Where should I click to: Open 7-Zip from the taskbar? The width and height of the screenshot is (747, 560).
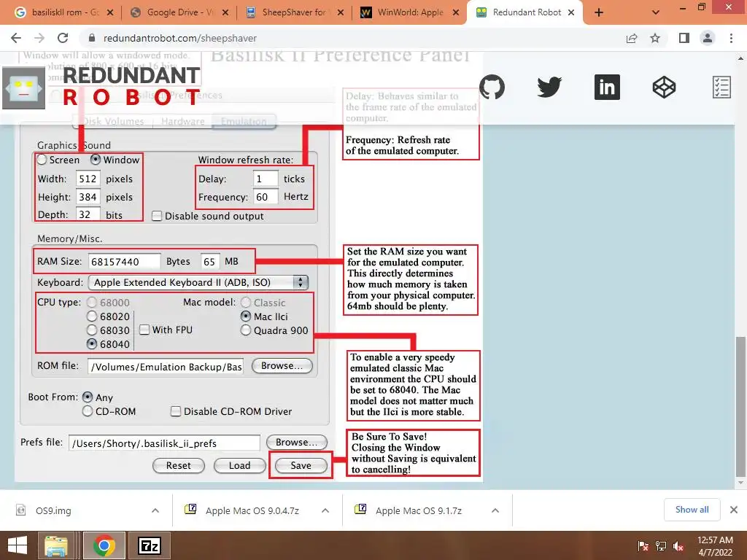tap(150, 545)
